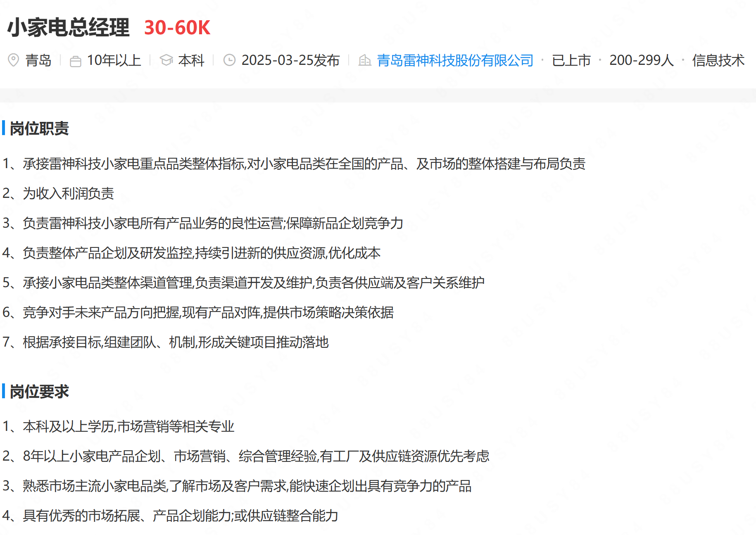Click duty line 7 about 组建团队、机制
The height and width of the screenshot is (535, 756).
[x=166, y=342]
